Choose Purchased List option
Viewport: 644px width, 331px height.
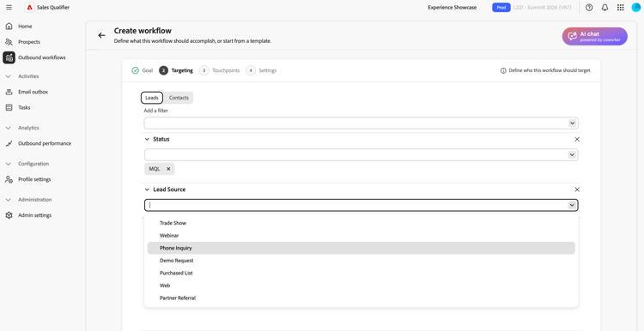point(361,274)
